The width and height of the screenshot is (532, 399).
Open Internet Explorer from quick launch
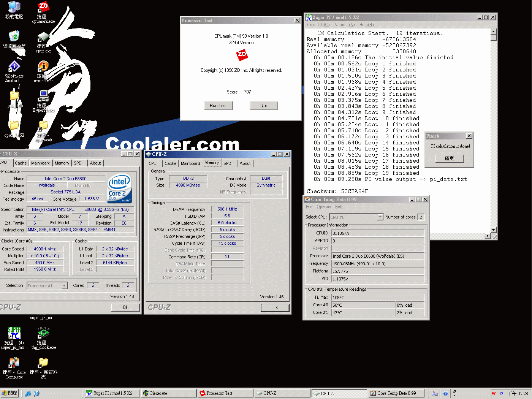28,394
